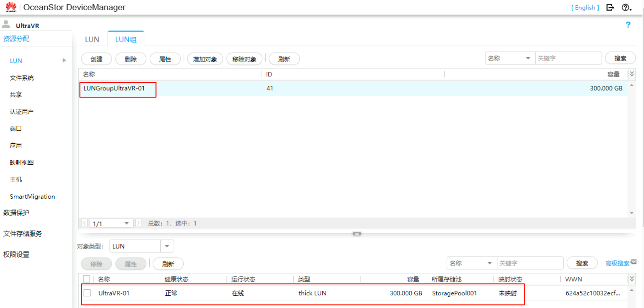
Task: Click the logout icon in header
Action: pyautogui.click(x=610, y=8)
